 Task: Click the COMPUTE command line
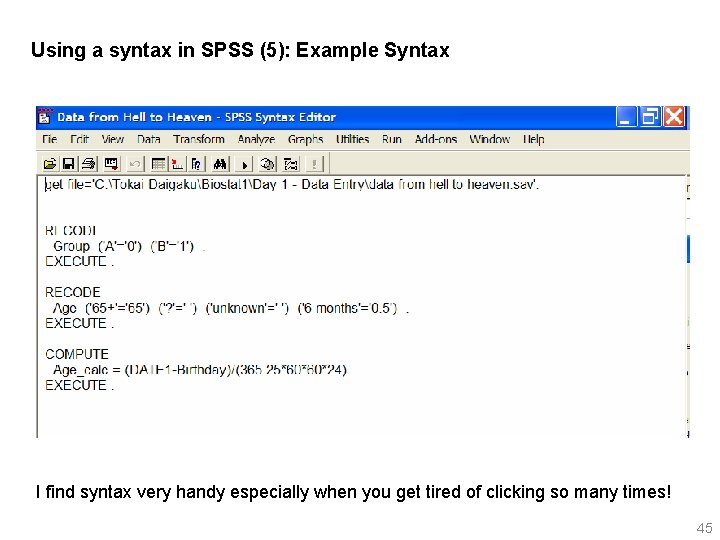click(77, 354)
